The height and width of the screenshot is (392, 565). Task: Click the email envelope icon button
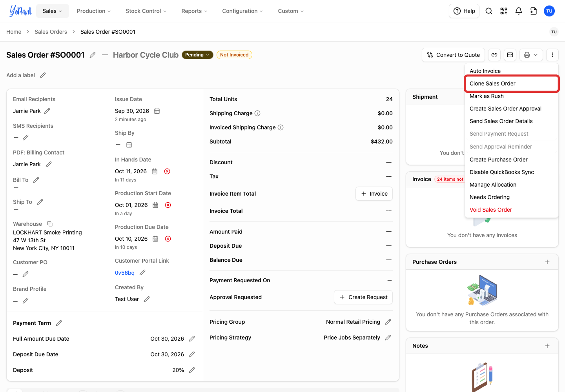coord(510,55)
